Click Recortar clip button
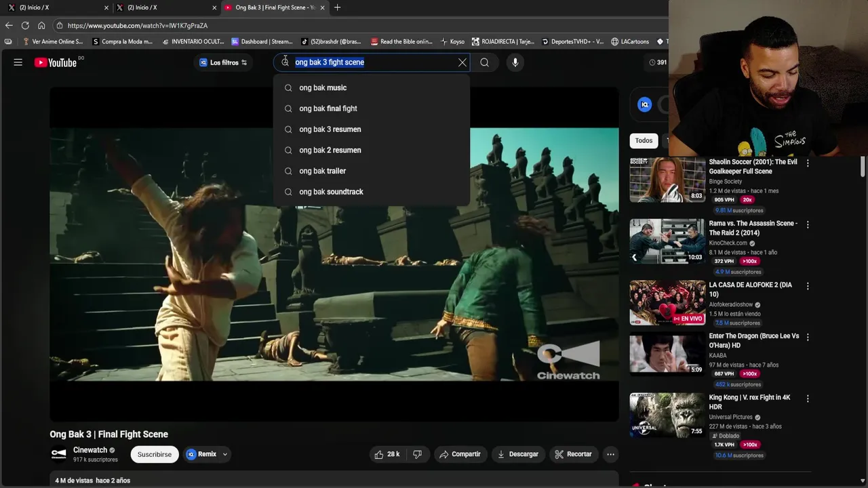The width and height of the screenshot is (868, 488). [573, 454]
